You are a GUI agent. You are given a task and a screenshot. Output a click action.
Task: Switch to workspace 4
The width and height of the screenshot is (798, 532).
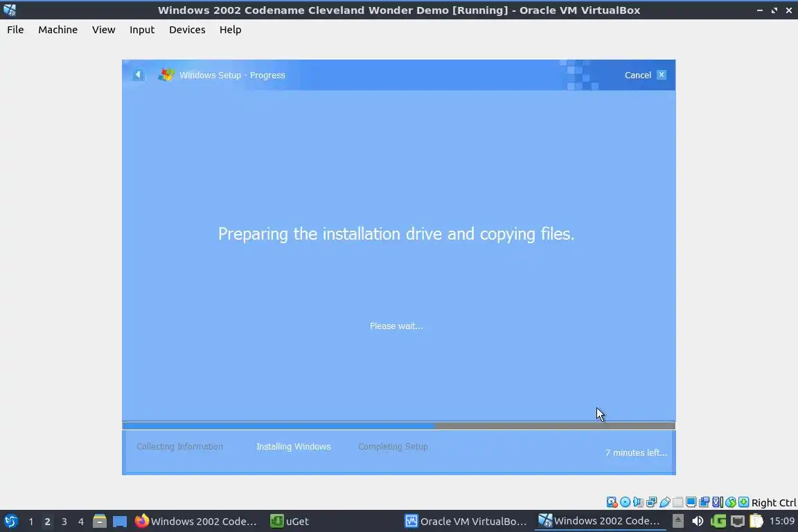(x=81, y=522)
